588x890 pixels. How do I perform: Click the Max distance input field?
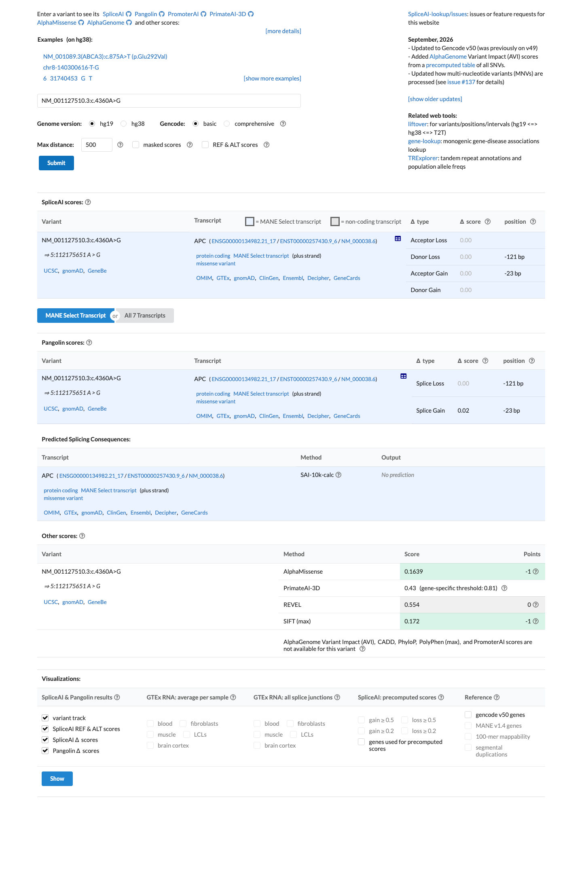(97, 145)
